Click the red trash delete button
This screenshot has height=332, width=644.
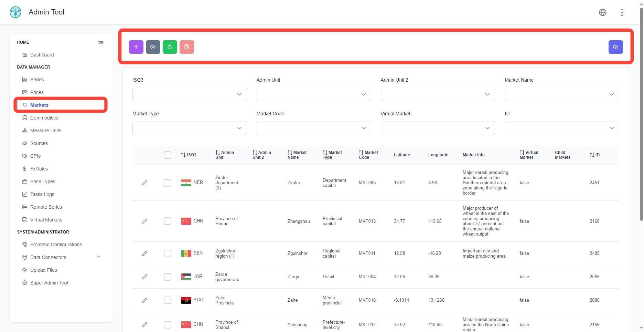click(186, 47)
